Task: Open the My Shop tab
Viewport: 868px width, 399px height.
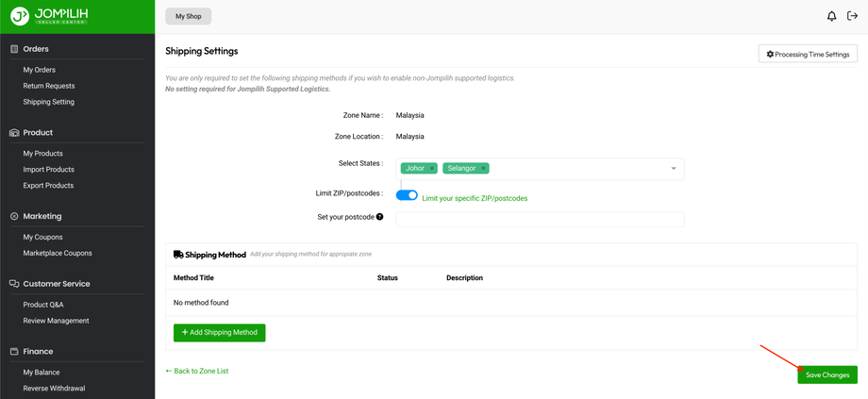Action: coord(188,16)
